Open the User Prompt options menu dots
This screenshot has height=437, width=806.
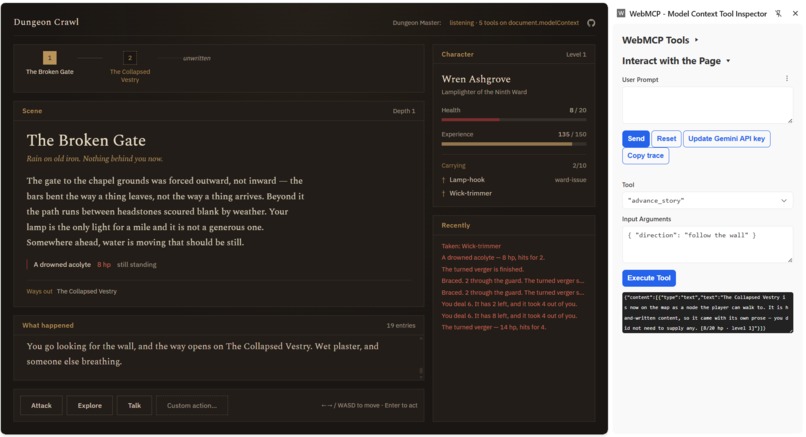point(786,79)
